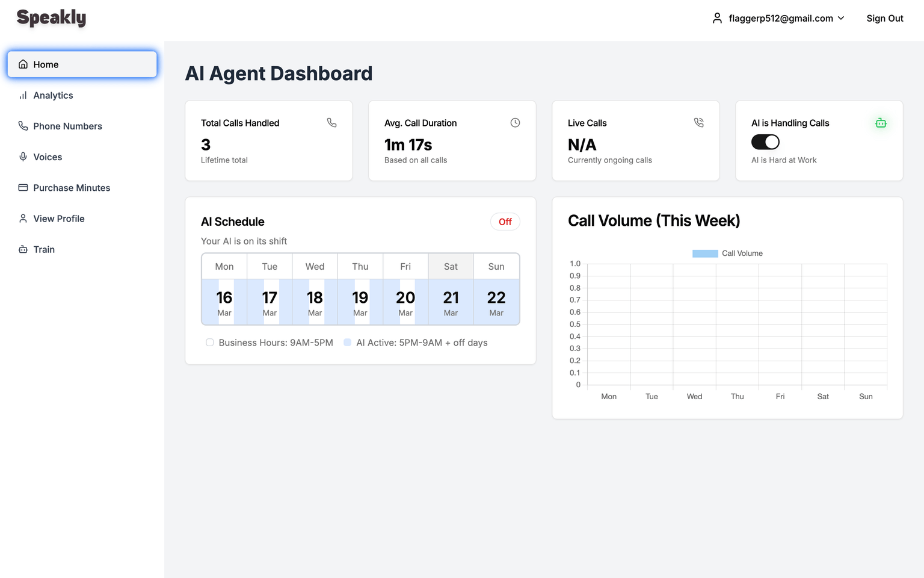Click the user account icon
Viewport: 924px width, 578px height.
[717, 18]
